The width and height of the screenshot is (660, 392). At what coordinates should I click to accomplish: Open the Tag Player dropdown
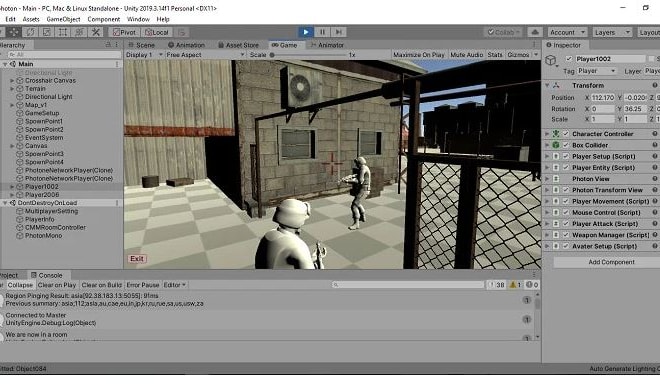(x=596, y=71)
